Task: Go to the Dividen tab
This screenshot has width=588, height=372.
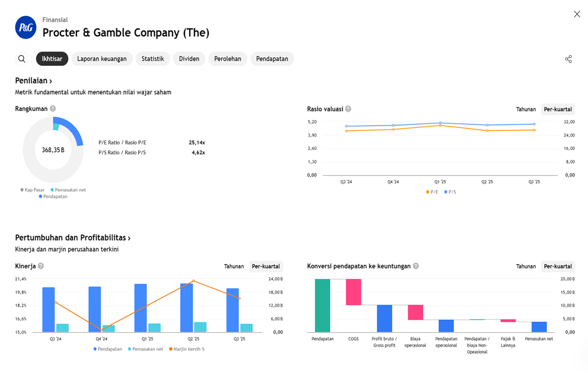Action: 189,59
